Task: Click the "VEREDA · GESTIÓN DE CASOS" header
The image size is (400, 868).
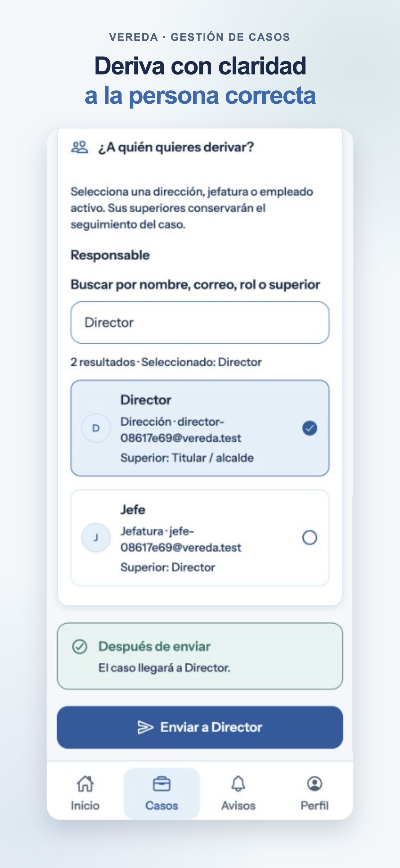Action: click(200, 37)
